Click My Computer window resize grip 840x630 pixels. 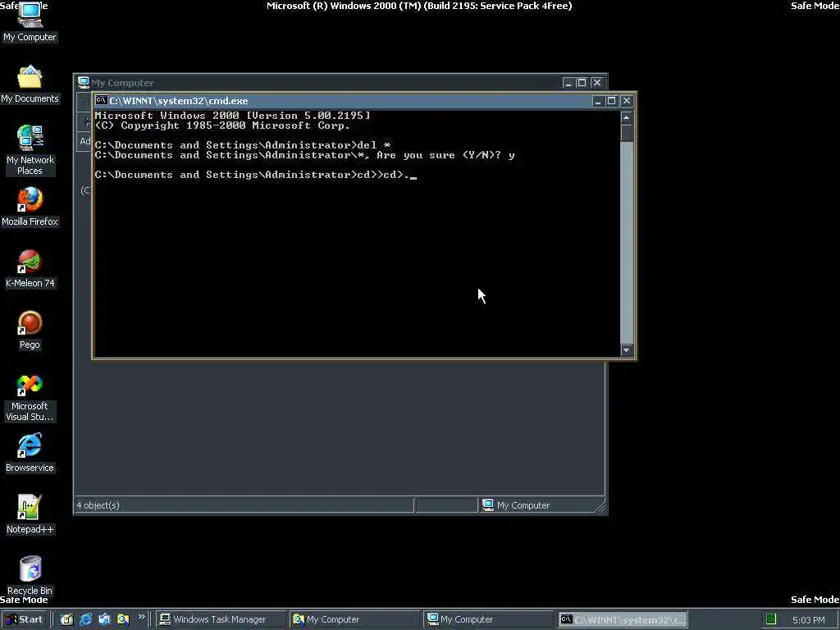600,507
